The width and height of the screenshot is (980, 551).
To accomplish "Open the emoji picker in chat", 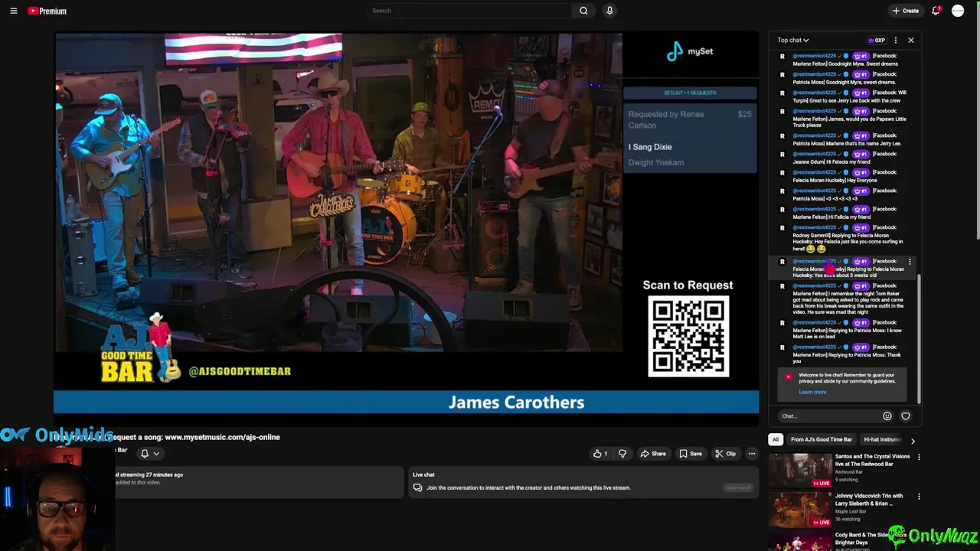I will point(887,416).
